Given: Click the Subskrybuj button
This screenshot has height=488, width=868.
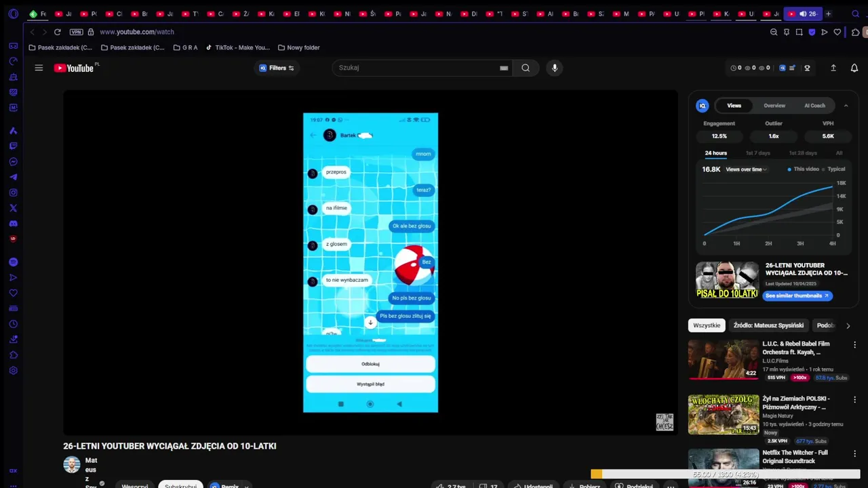Looking at the screenshot, I should [x=180, y=484].
